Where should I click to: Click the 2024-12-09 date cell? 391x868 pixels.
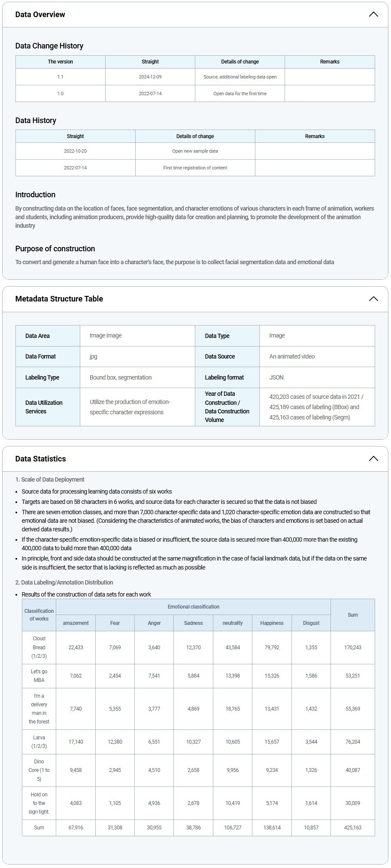coord(150,77)
